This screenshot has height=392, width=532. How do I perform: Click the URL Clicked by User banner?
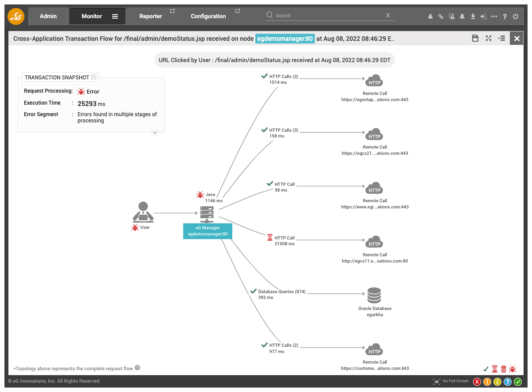pos(274,60)
